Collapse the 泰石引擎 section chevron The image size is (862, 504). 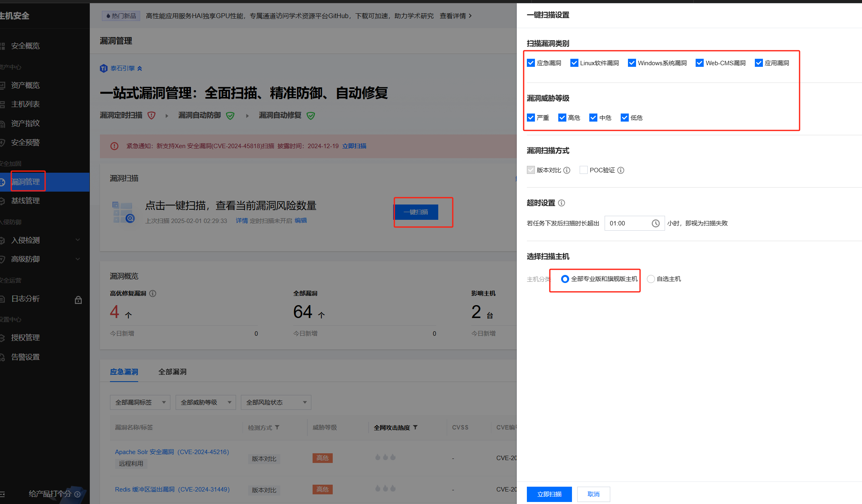point(140,68)
